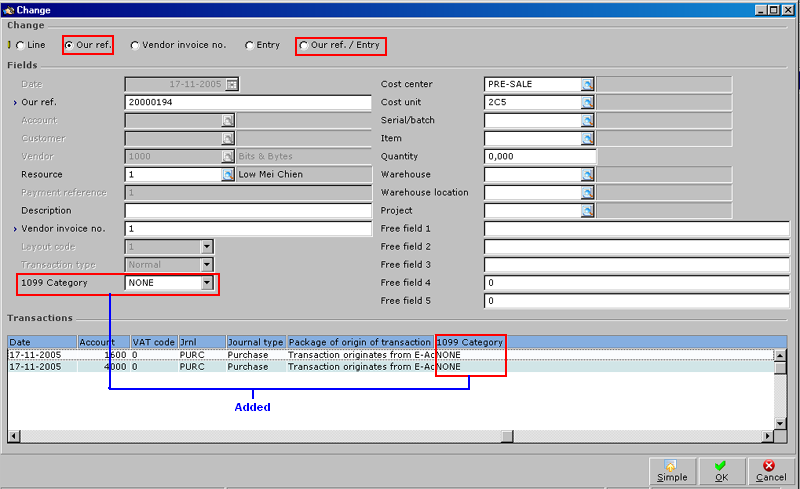Click the 1099 Category column header
Image resolution: width=800 pixels, height=489 pixels.
[x=469, y=342]
